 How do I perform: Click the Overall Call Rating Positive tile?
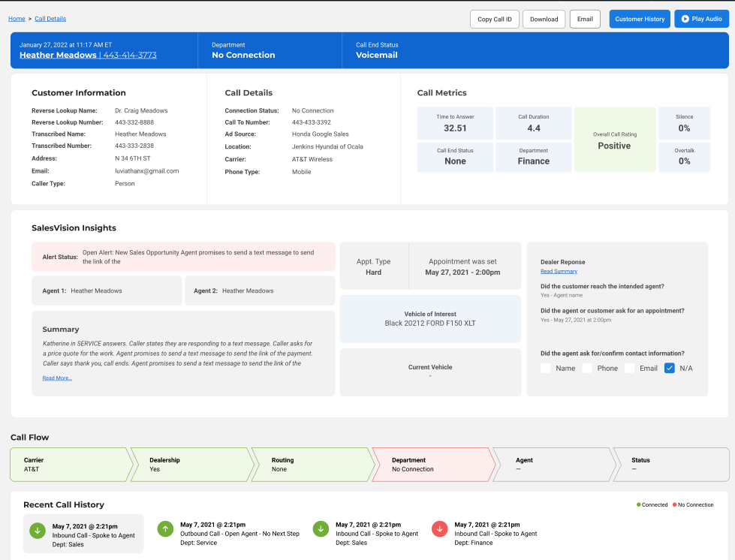coord(614,140)
